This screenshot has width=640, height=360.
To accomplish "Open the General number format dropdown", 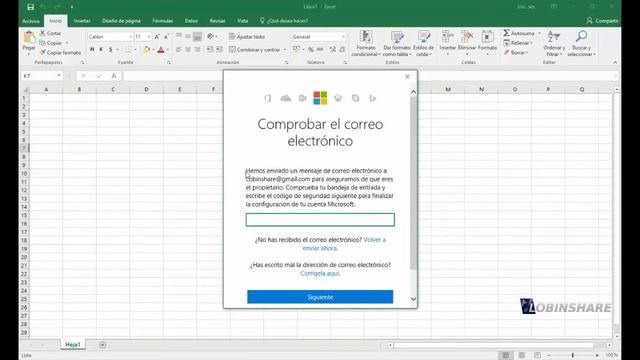I will tap(343, 37).
